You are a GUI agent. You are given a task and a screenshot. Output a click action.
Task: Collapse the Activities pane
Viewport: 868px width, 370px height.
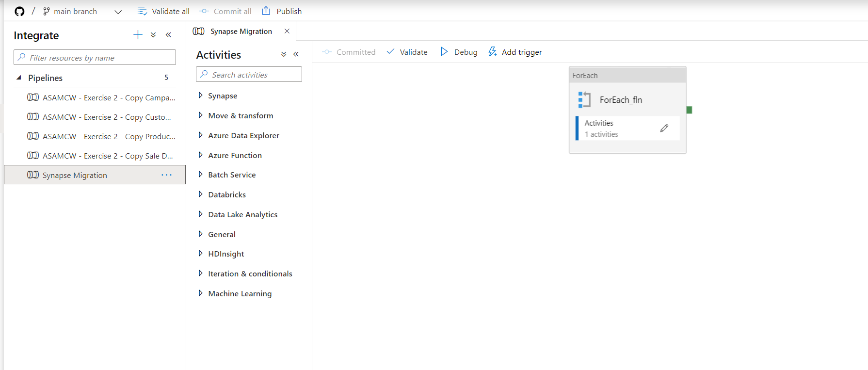tap(296, 54)
